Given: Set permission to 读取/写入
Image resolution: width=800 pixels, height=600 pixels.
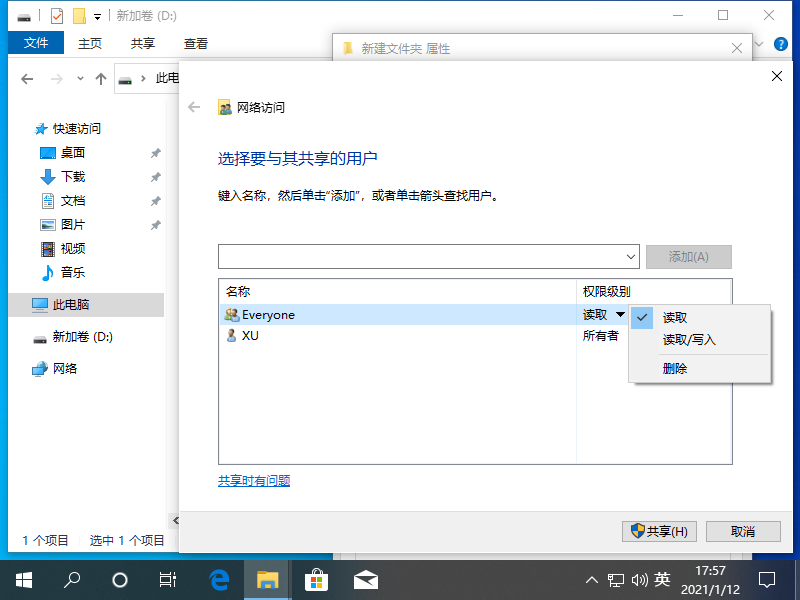Looking at the screenshot, I should click(x=689, y=340).
